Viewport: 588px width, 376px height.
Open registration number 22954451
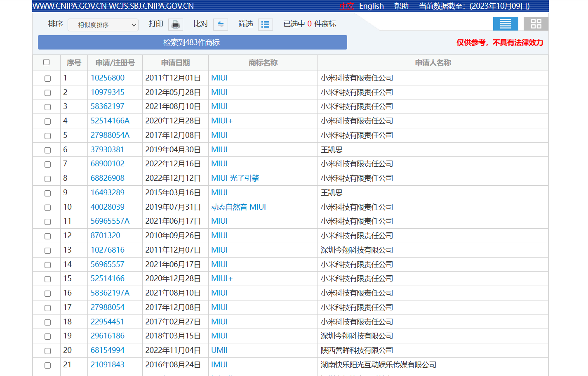pos(108,322)
